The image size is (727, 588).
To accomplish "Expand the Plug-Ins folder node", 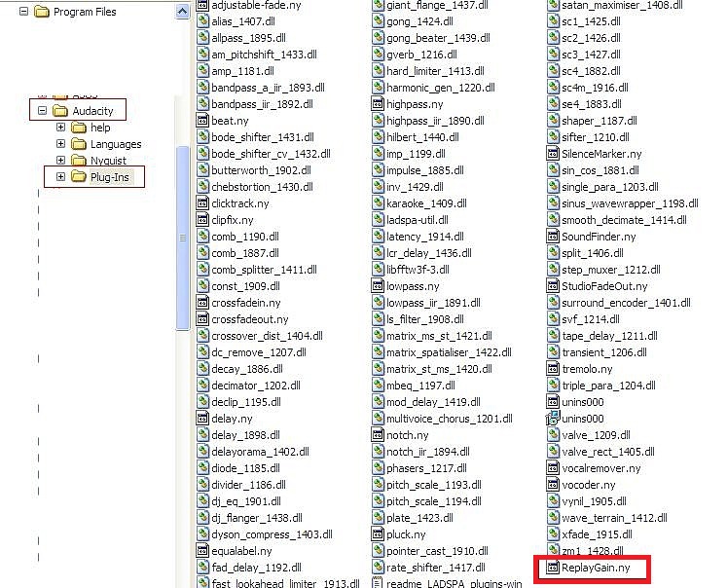I will coord(60,177).
